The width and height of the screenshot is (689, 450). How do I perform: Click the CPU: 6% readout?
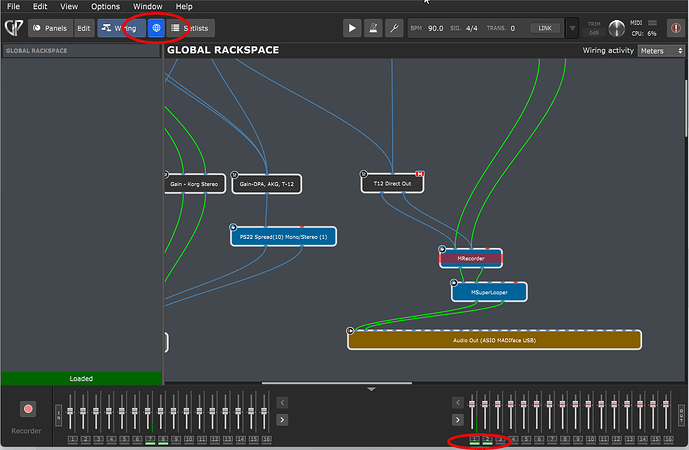click(644, 34)
